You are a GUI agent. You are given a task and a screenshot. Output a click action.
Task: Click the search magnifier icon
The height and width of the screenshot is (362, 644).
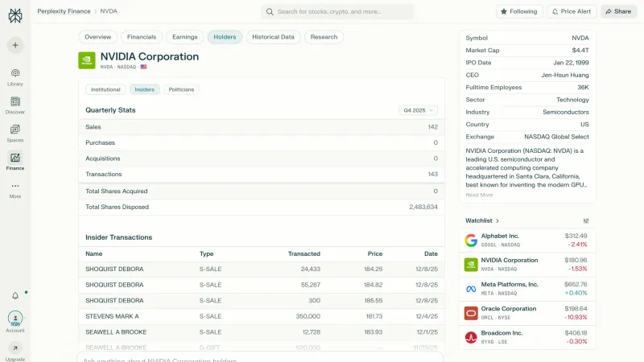270,11
